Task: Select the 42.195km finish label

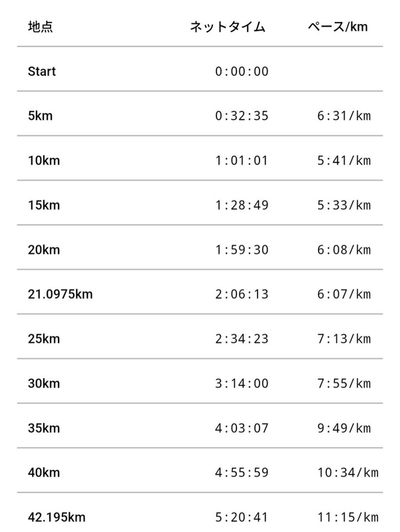Action: tap(57, 517)
